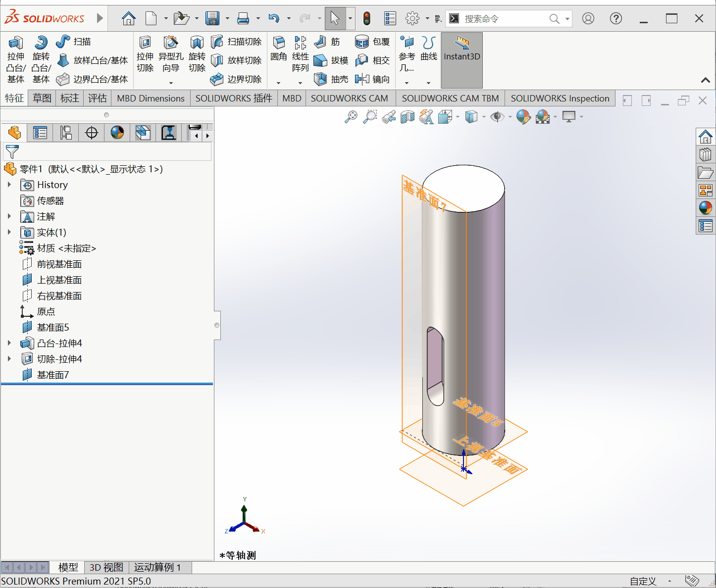Viewport: 716px width, 588px height.
Task: Click the Zoom to Fit icon
Action: pos(351,117)
